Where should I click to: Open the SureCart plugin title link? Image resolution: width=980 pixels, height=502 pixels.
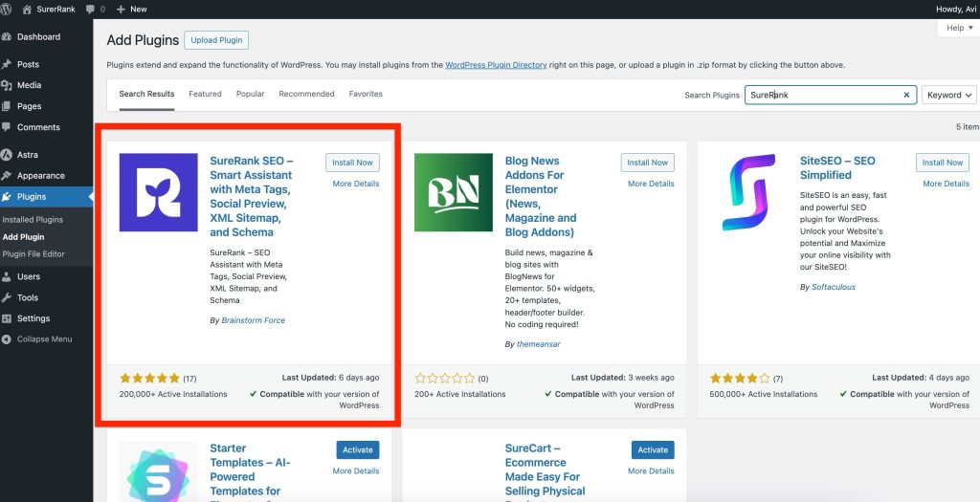click(545, 474)
